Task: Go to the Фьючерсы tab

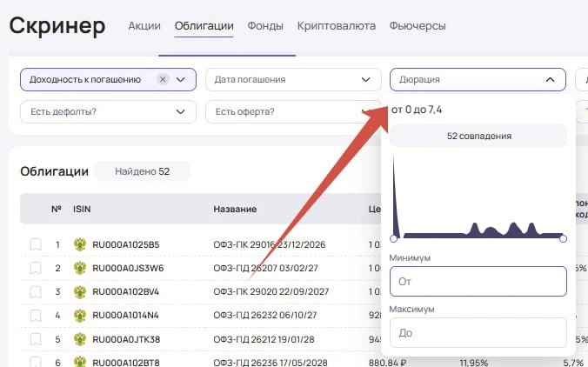Action: (x=418, y=26)
